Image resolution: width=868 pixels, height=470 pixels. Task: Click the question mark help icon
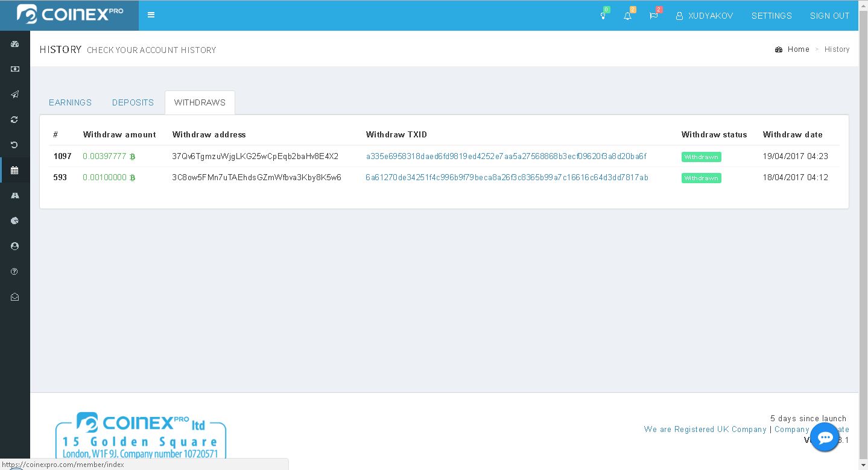(x=15, y=272)
